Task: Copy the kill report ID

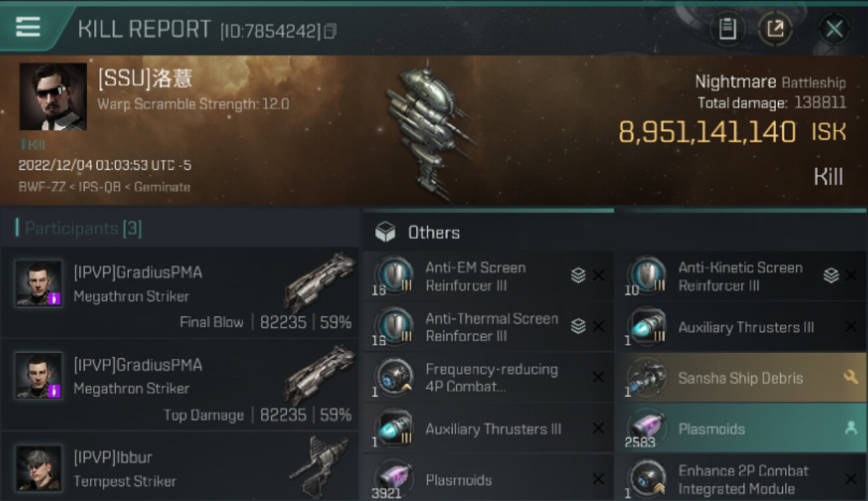Action: click(x=330, y=31)
